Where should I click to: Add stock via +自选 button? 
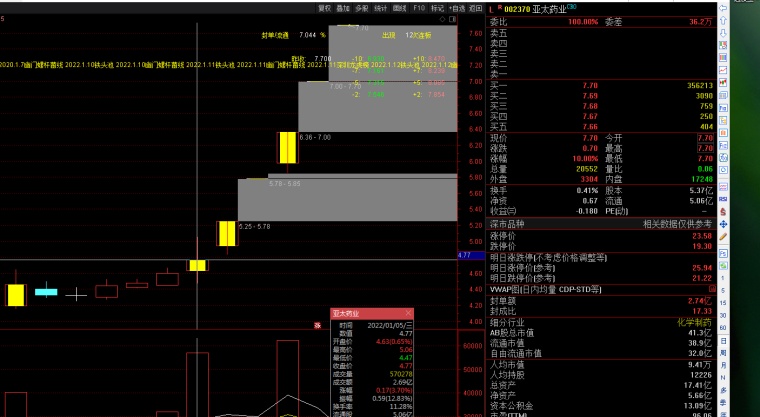point(457,8)
